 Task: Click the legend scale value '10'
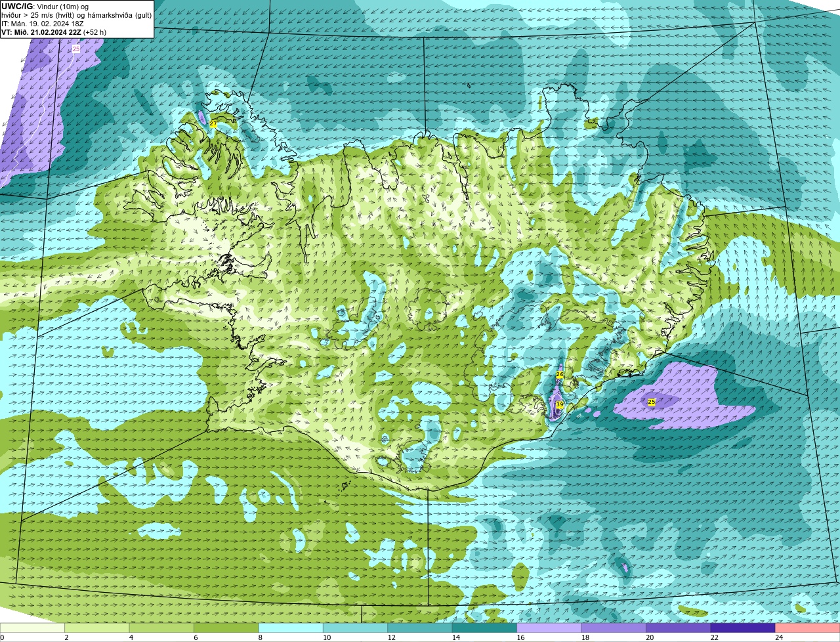(327, 637)
